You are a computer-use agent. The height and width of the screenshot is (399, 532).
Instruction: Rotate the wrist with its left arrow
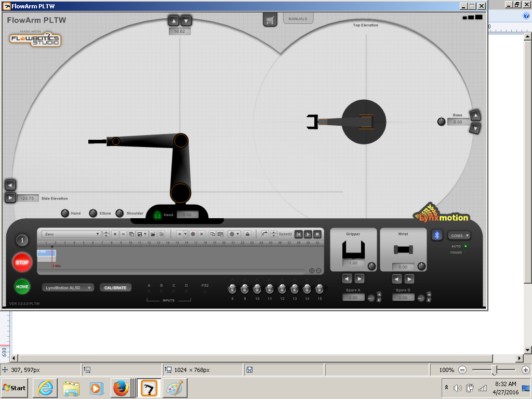pyautogui.click(x=396, y=279)
